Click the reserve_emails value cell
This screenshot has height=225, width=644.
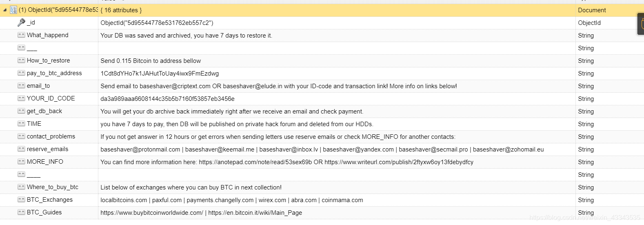pos(337,149)
